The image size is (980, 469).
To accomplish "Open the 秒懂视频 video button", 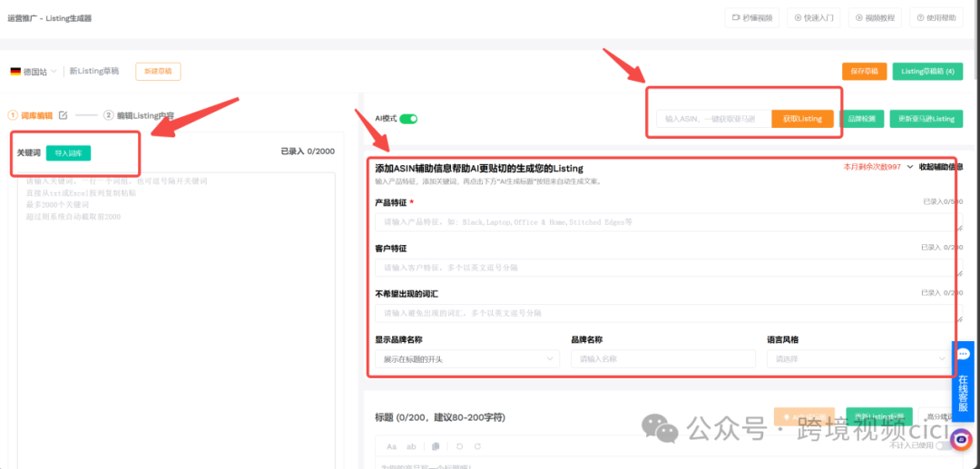I will click(752, 17).
